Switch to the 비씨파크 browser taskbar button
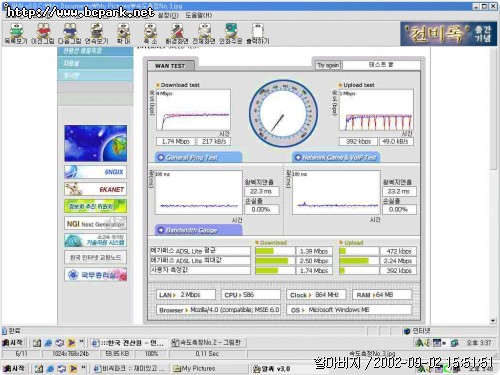 point(130,368)
